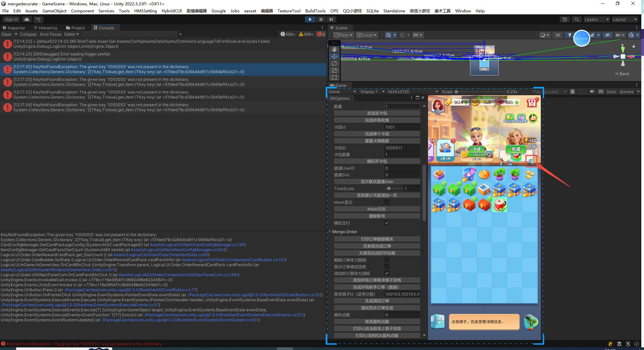Click the Clear button in Console
Screen dimensions: 644x350
click(6, 34)
